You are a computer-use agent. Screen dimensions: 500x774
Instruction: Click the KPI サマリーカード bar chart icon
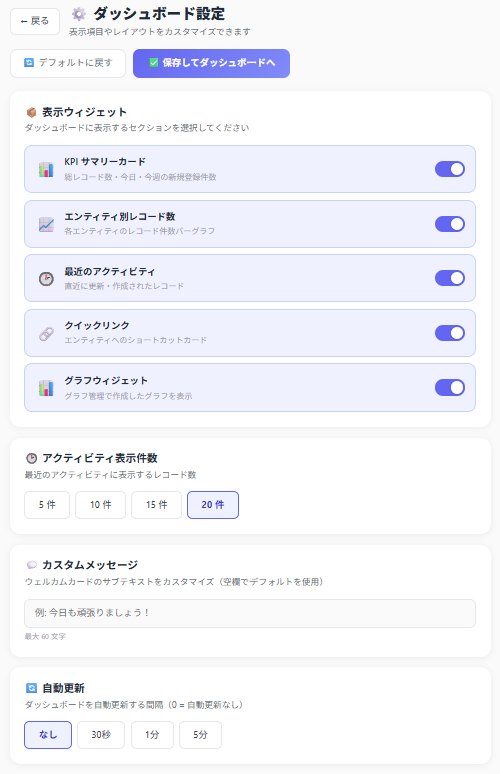46,169
